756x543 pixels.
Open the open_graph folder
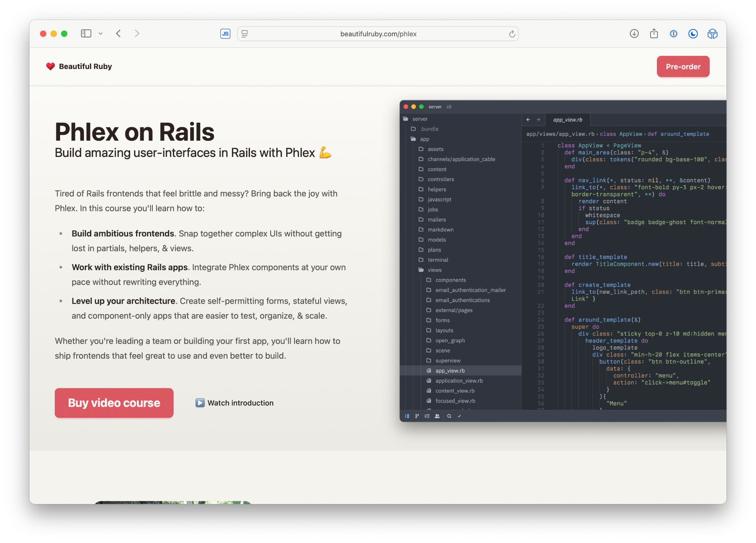click(460, 341)
